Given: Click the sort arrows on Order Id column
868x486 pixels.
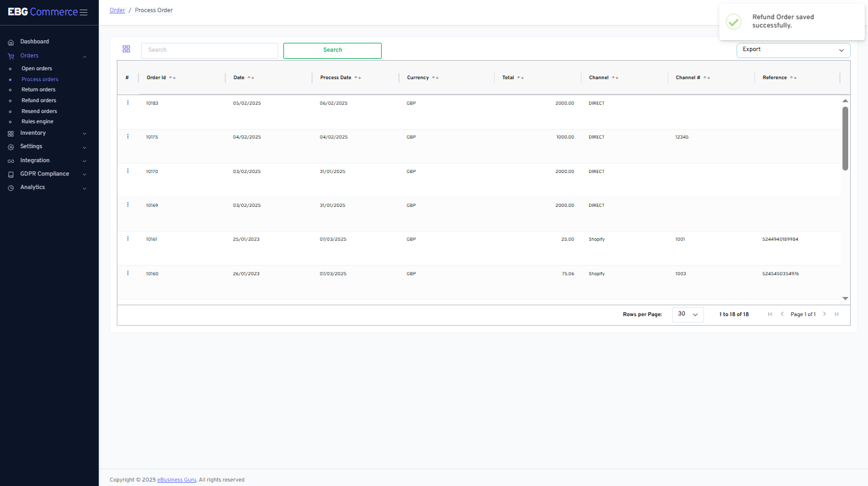Looking at the screenshot, I should pyautogui.click(x=172, y=78).
